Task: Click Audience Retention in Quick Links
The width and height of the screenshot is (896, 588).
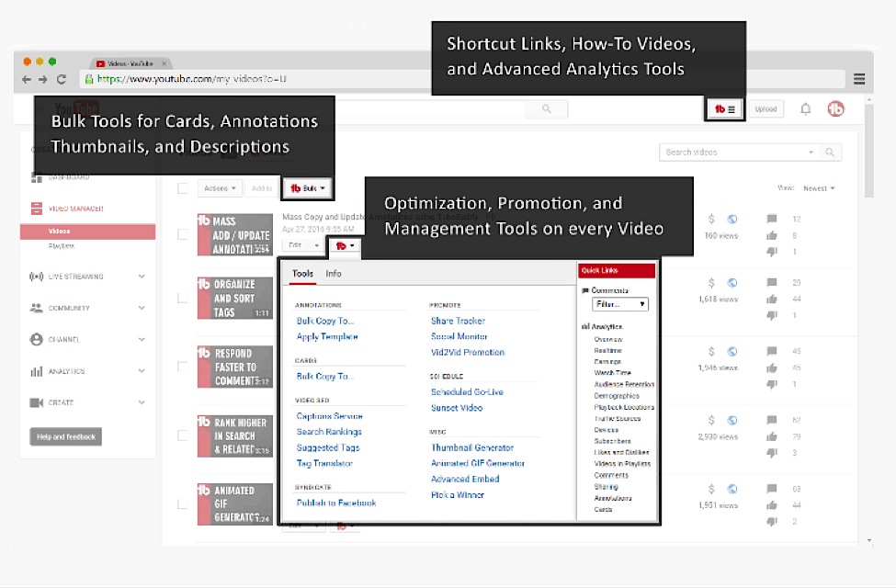Action: [x=624, y=385]
